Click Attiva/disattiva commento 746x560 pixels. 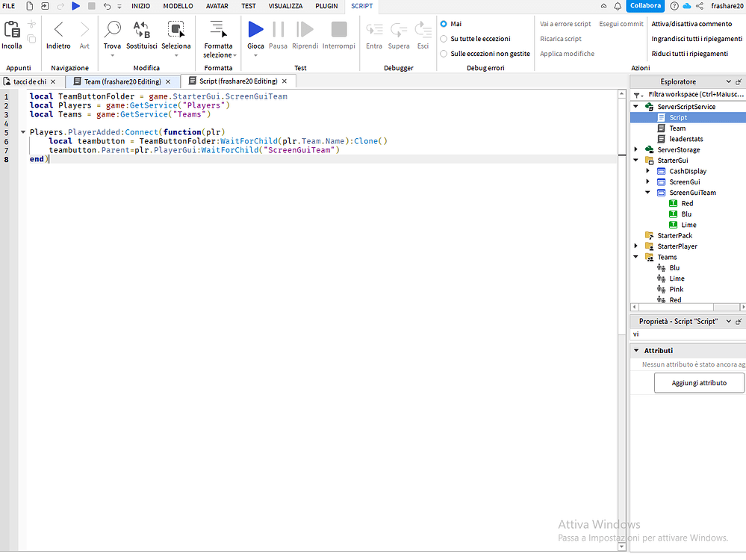691,24
